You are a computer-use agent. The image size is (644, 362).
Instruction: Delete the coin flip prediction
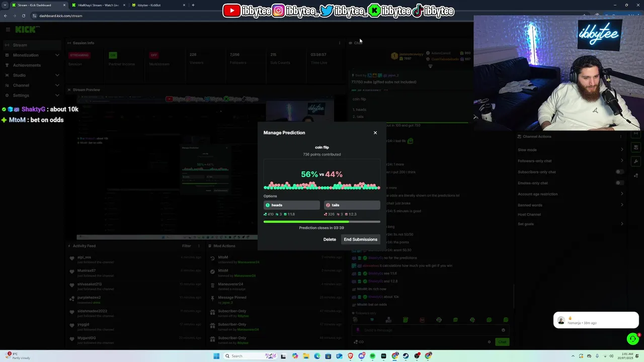(330, 239)
